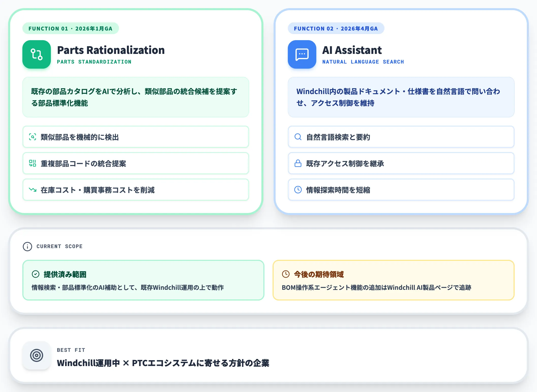Click the blue description box about Windchill内の製品ドキュメント
The width and height of the screenshot is (537, 392).
pos(401,97)
